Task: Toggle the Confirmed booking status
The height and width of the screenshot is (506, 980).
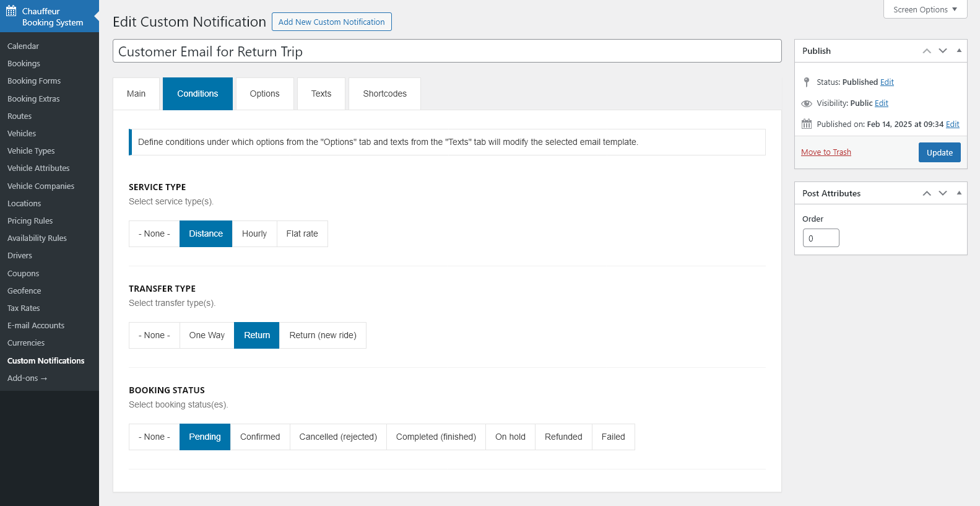Action: [x=260, y=437]
